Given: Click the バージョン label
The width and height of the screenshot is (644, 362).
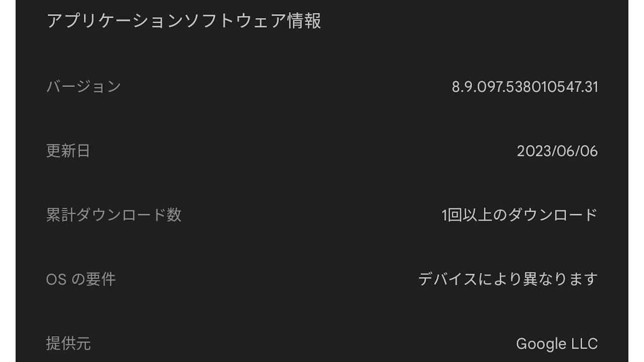Looking at the screenshot, I should (84, 87).
